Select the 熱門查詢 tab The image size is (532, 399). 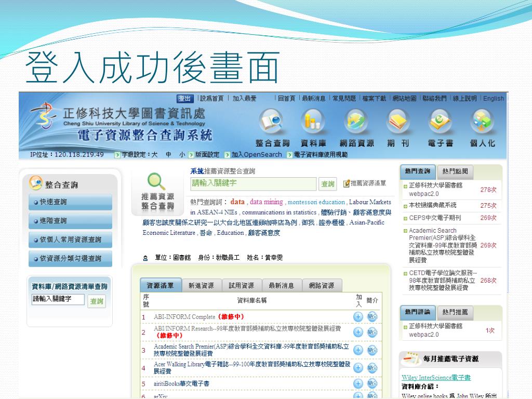(x=418, y=171)
